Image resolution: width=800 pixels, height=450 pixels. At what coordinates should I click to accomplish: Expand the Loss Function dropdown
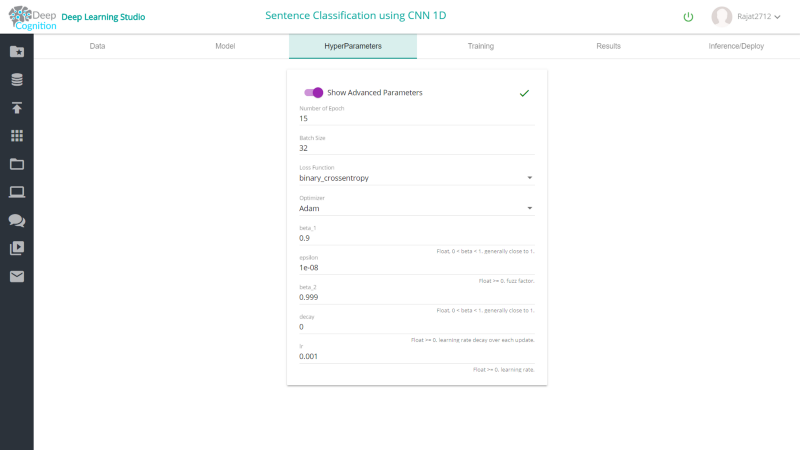(416, 178)
